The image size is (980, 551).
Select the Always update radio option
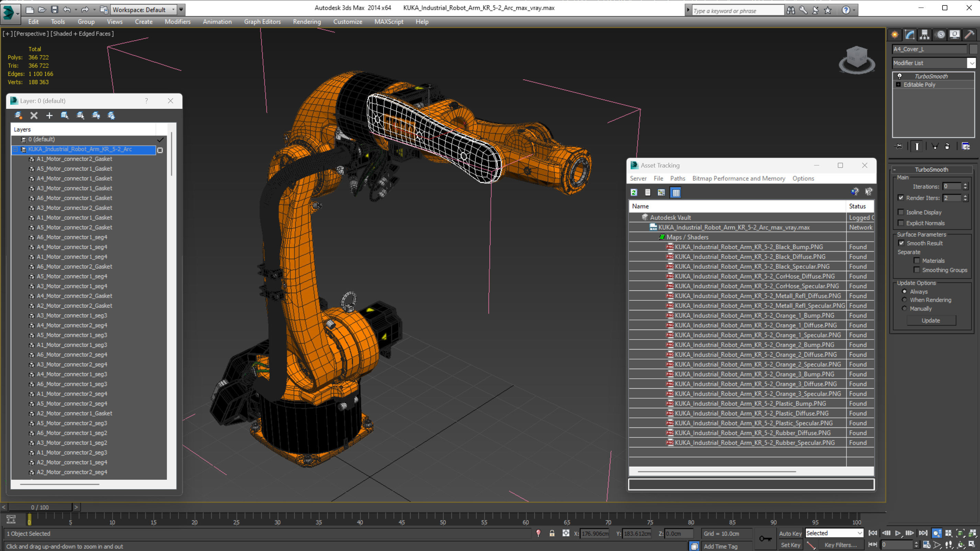[x=905, y=291]
